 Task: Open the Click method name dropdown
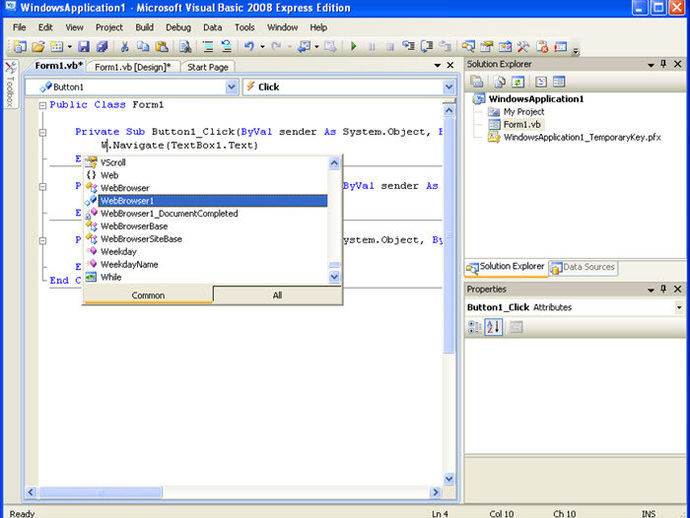pyautogui.click(x=448, y=87)
